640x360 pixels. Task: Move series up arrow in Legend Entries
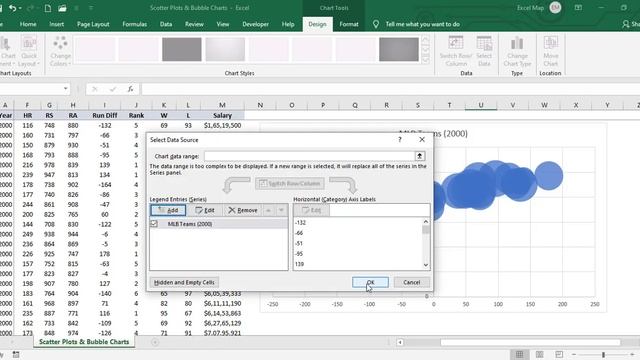point(269,210)
